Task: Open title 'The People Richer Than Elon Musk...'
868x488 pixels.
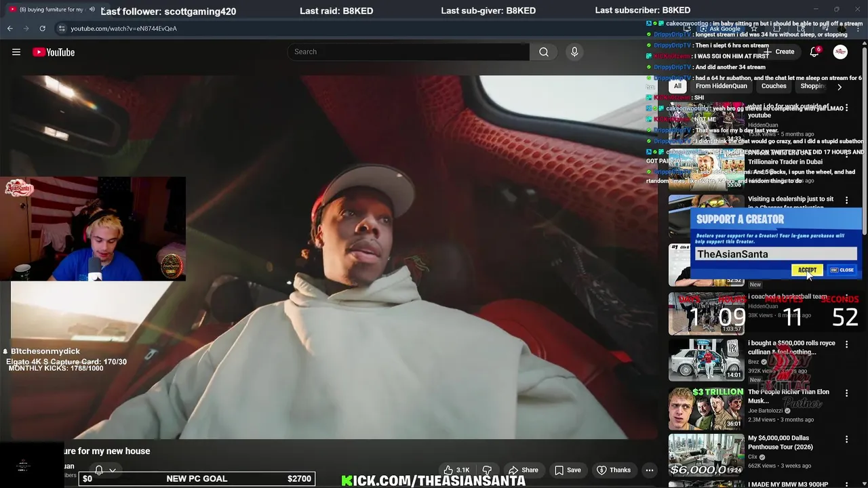Action: [788, 396]
